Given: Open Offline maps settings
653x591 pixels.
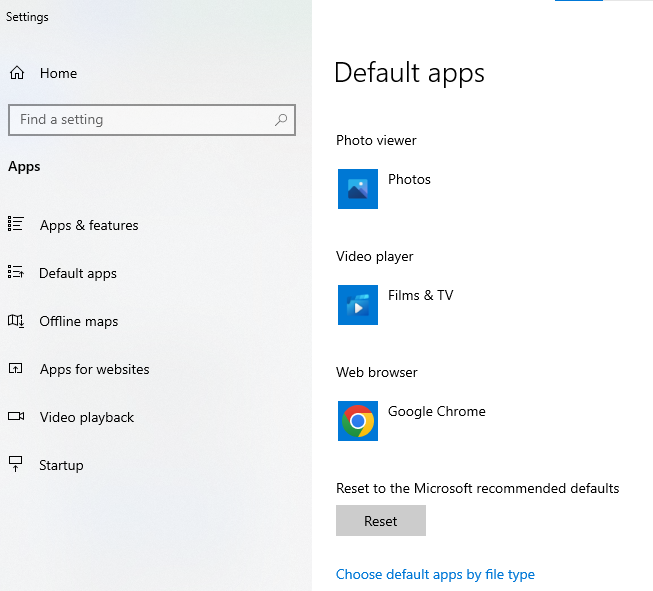Looking at the screenshot, I should (x=79, y=322).
